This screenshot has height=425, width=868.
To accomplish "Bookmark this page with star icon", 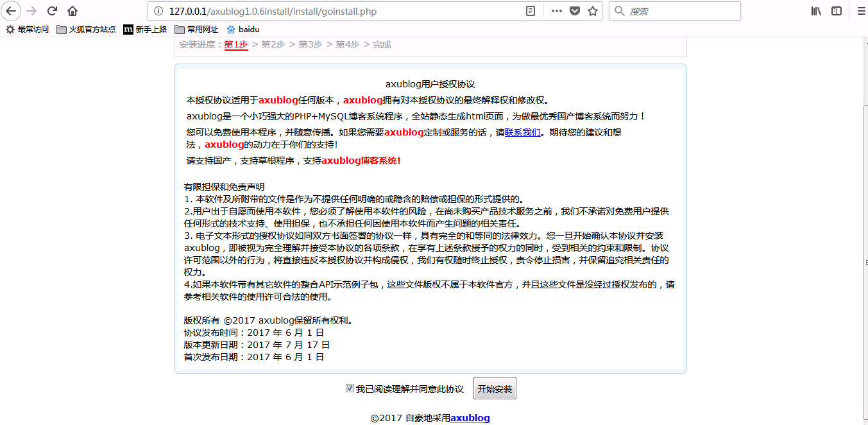I will [x=593, y=11].
